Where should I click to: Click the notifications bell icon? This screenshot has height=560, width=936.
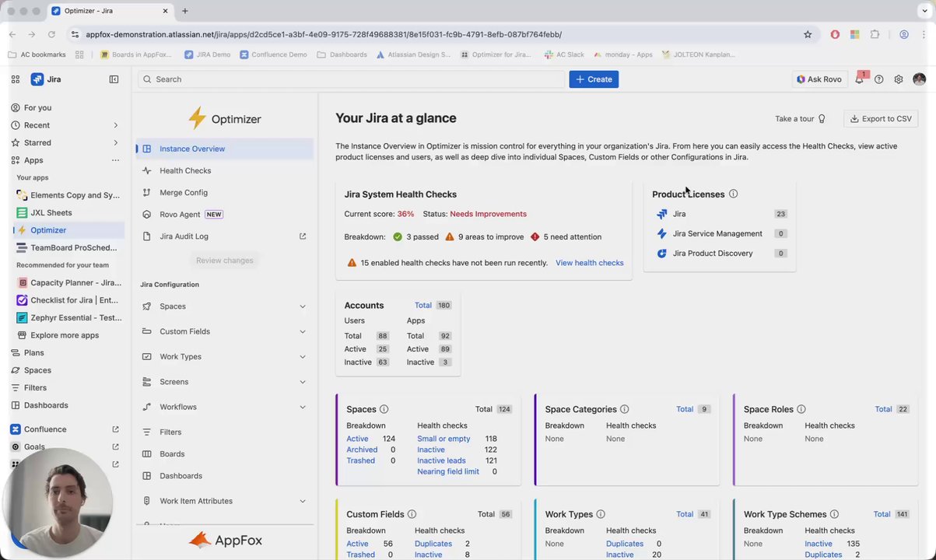[x=860, y=79]
